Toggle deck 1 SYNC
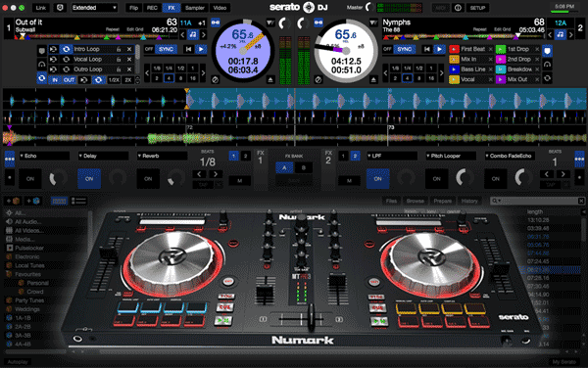588x368 pixels. pyautogui.click(x=166, y=49)
